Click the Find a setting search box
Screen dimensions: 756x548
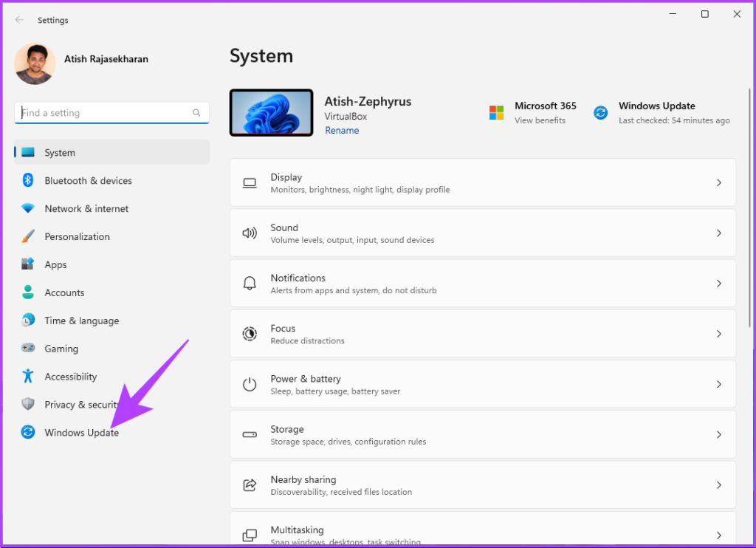(105, 113)
